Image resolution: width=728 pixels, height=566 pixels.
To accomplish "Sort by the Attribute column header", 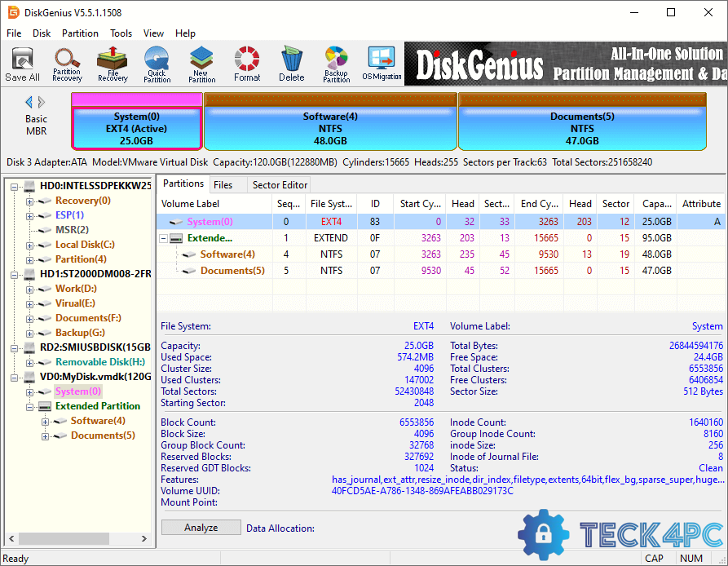I will (701, 204).
